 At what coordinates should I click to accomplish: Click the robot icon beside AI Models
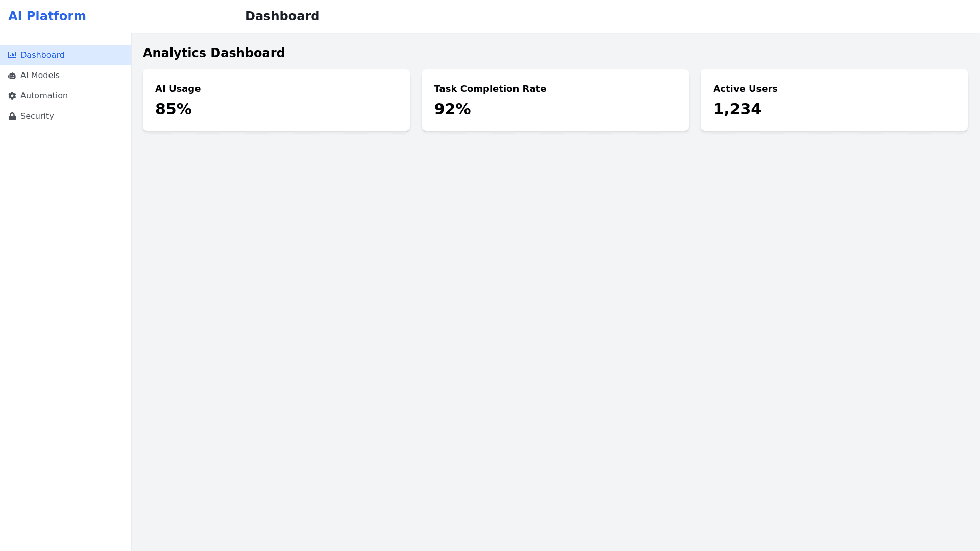click(12, 76)
